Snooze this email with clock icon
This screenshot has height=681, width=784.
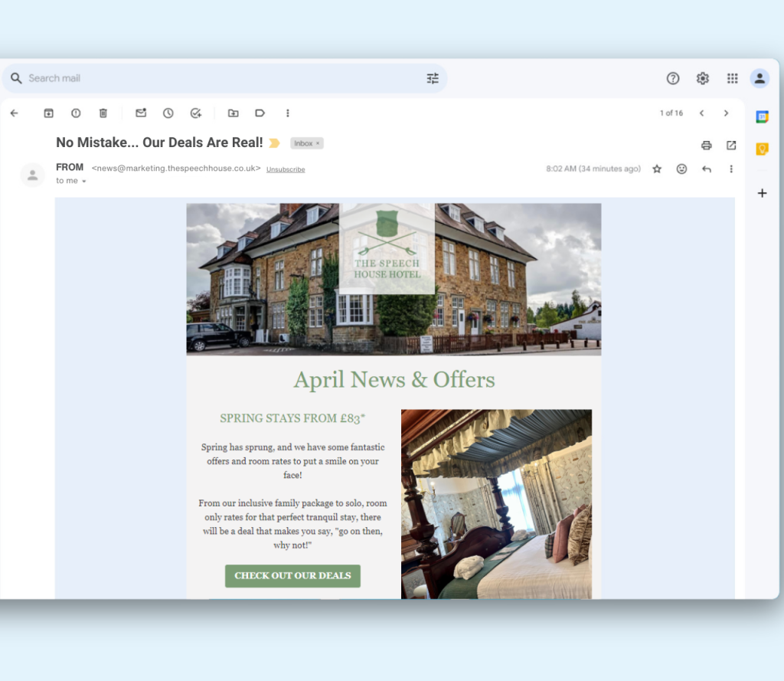tap(168, 113)
